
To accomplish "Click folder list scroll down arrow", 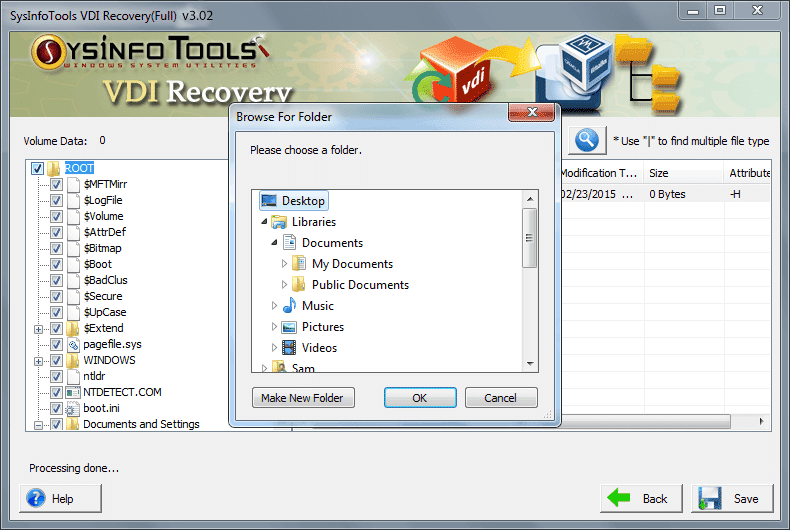I will pos(530,363).
